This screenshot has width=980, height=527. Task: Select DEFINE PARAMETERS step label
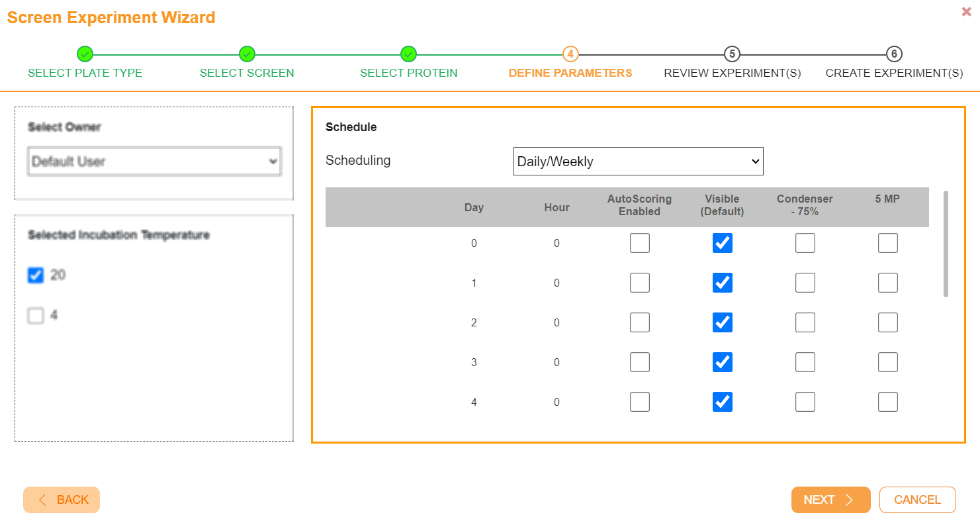click(x=570, y=73)
